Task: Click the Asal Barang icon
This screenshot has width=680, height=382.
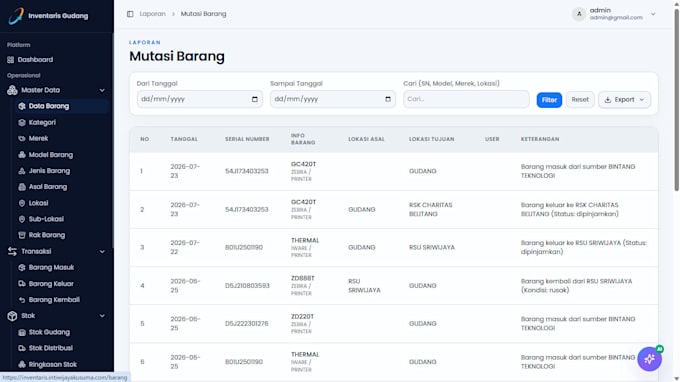Action: coord(22,187)
